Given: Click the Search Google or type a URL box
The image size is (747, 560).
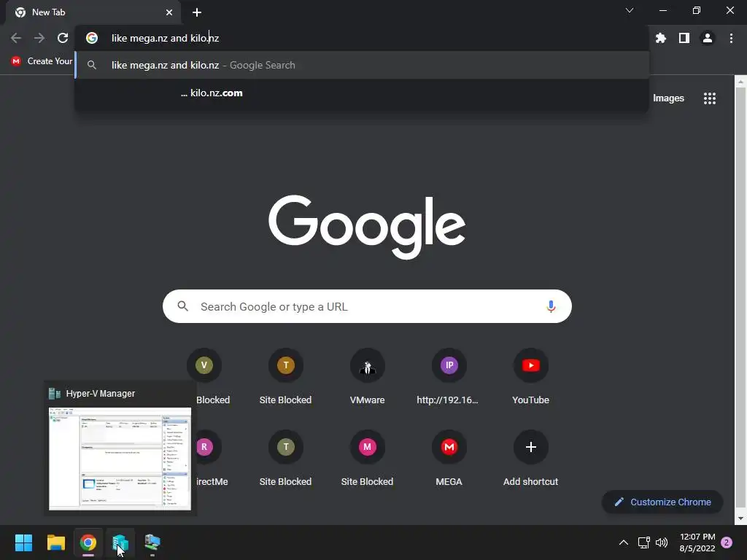Looking at the screenshot, I should (x=367, y=306).
